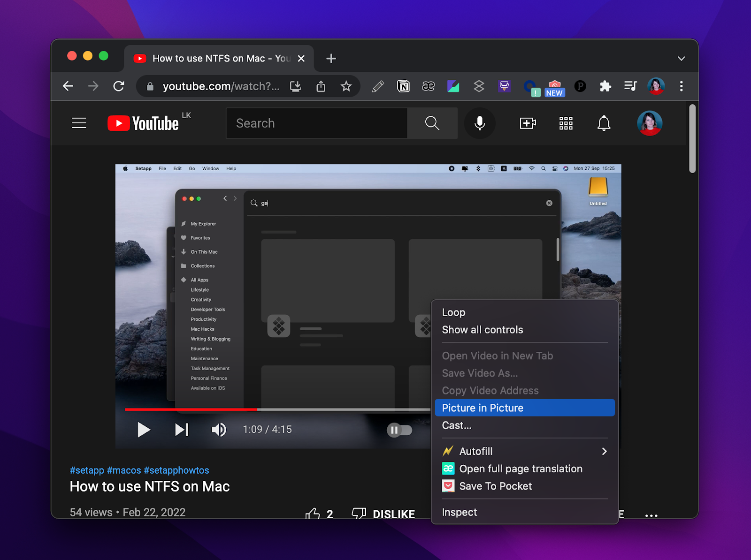The height and width of the screenshot is (560, 751).
Task: Click the page vertical scrollbar
Action: (692, 139)
